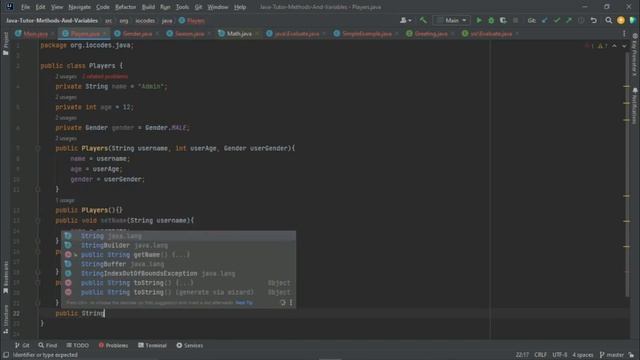Select StringIndexOutOfBoundsException suggestion
The image size is (640, 360).
pyautogui.click(x=178, y=273)
